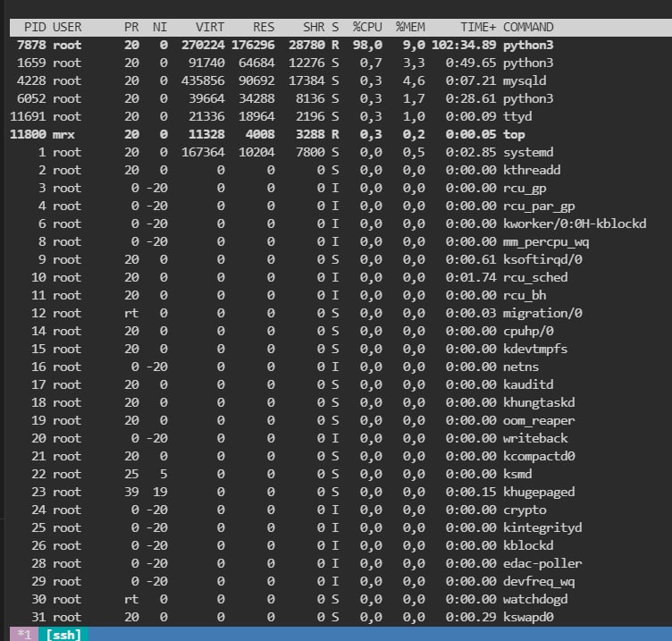Screen dimensions: 672x641
Task: Click PID 4228 in process list
Action: point(31,80)
